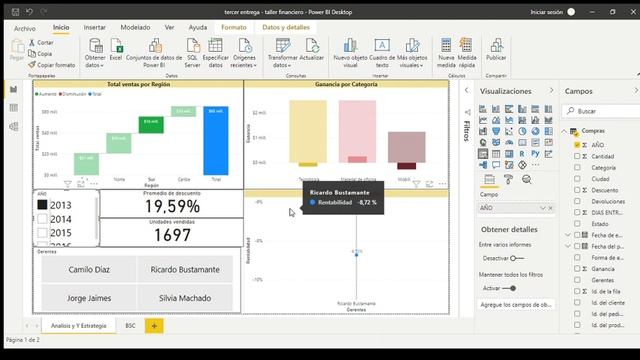Open the Formato paint roller tab

click(508, 180)
